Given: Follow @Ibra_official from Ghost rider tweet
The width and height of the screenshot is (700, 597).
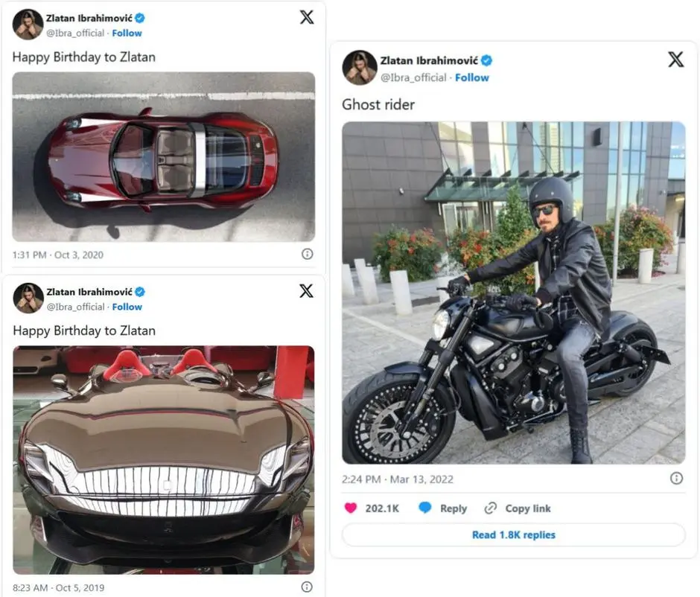Looking at the screenshot, I should (x=472, y=77).
